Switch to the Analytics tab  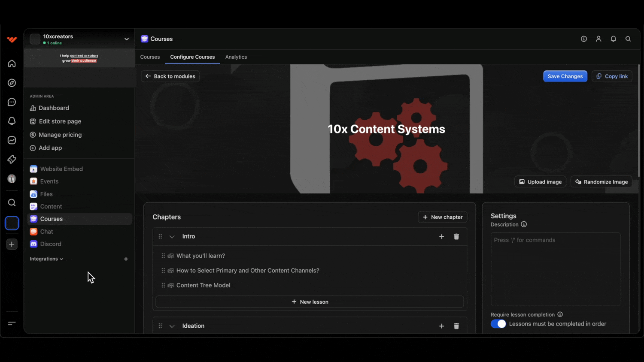(x=236, y=57)
